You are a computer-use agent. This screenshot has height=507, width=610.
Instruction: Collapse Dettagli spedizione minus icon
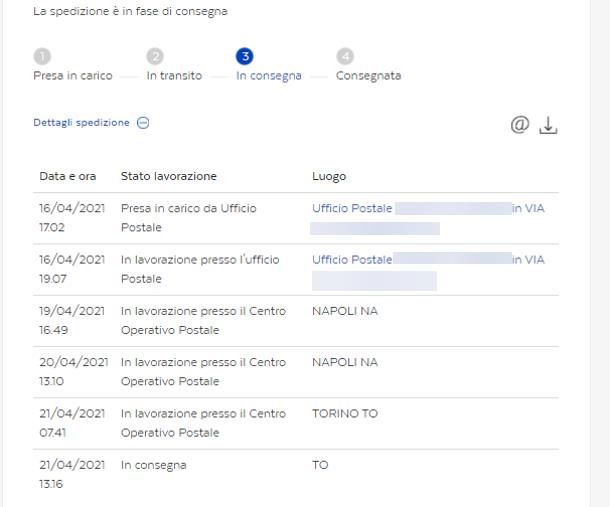143,123
